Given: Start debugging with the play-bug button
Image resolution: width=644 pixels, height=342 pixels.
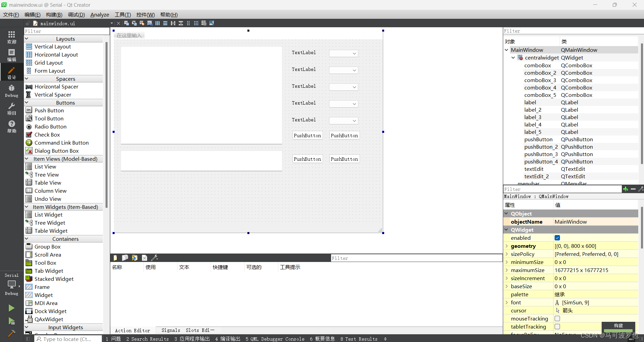Looking at the screenshot, I should pyautogui.click(x=11, y=321).
